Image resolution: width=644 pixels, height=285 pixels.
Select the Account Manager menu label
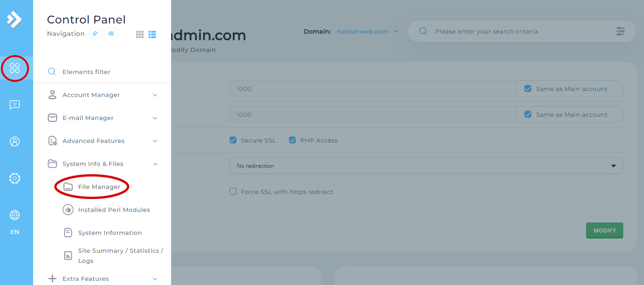click(x=91, y=95)
